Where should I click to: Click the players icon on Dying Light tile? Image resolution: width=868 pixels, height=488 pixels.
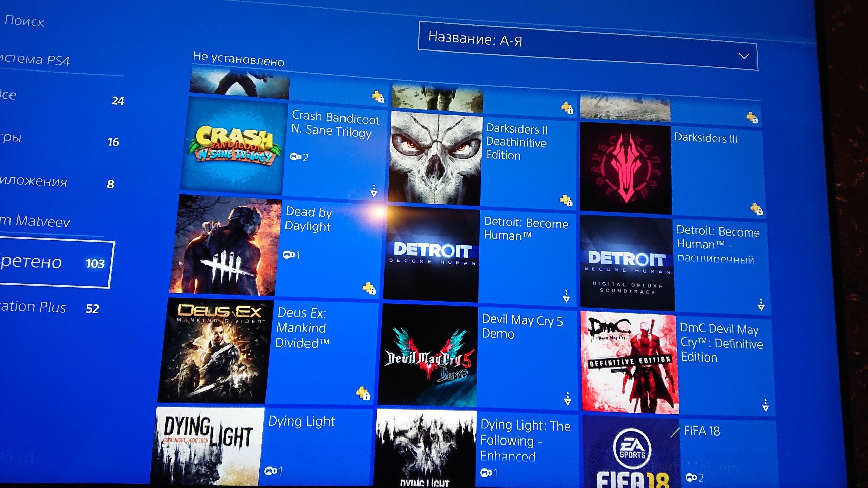tap(270, 471)
